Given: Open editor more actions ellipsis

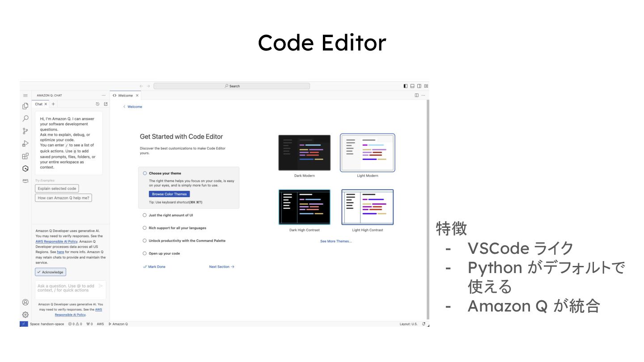Looking at the screenshot, I should (423, 95).
